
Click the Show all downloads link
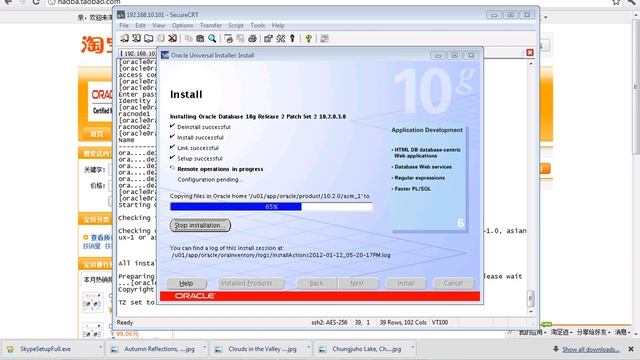click(x=590, y=349)
